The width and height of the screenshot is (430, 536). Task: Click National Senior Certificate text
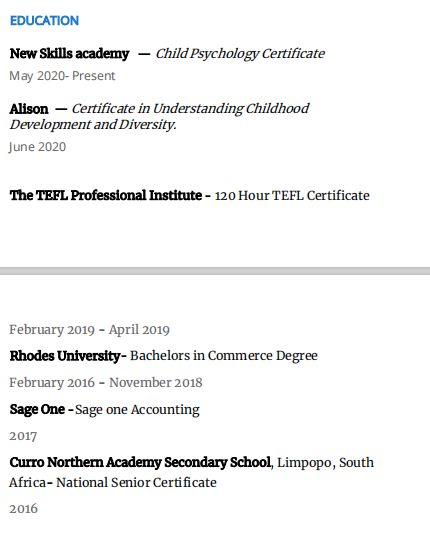click(x=136, y=483)
